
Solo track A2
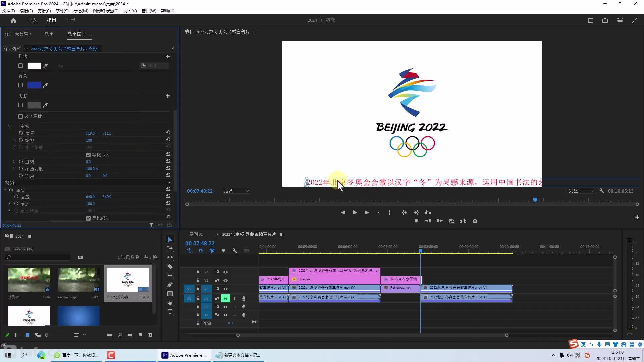coord(234,307)
